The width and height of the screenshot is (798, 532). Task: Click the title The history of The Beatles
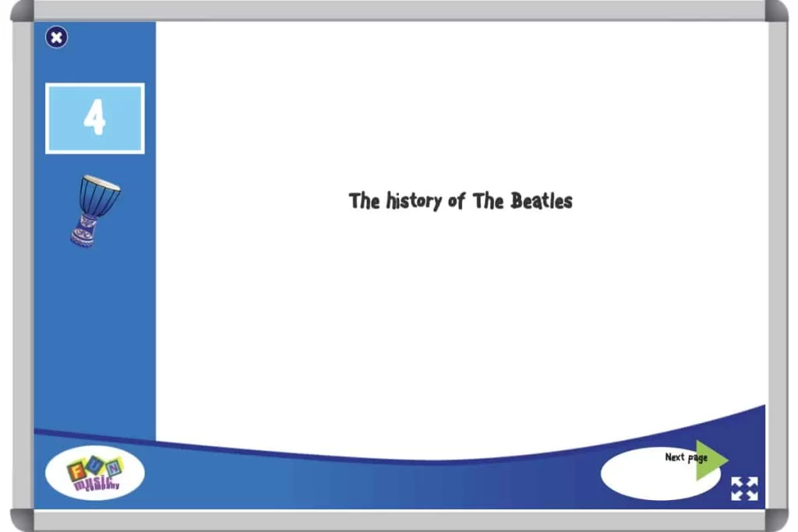[461, 201]
